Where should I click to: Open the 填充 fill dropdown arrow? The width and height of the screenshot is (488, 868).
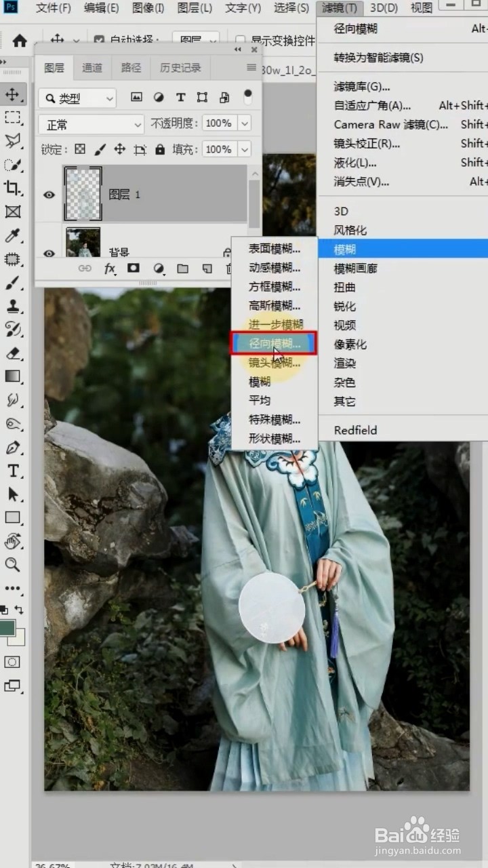click(245, 149)
